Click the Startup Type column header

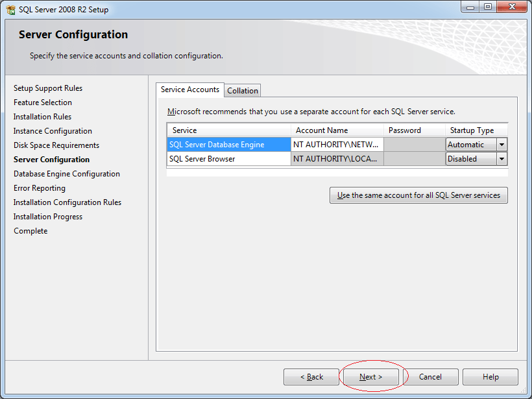(x=477, y=130)
